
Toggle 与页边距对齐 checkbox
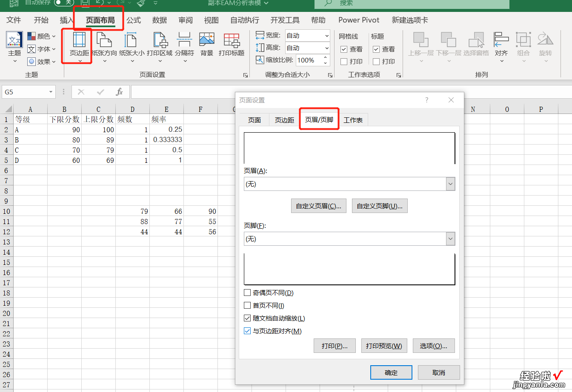click(247, 331)
